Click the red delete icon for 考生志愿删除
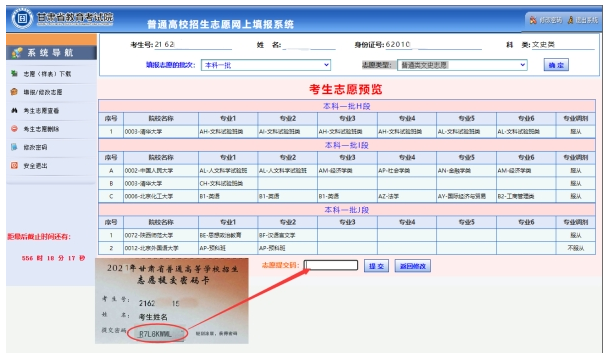The image size is (605, 360). (14, 128)
